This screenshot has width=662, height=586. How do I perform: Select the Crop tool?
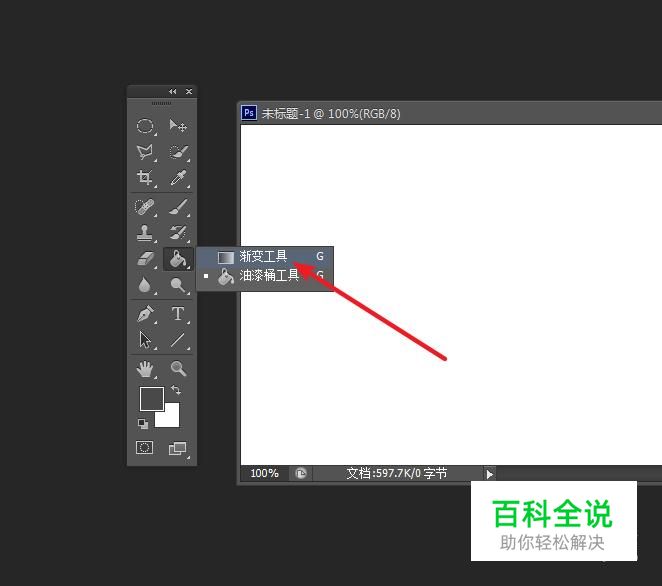145,178
